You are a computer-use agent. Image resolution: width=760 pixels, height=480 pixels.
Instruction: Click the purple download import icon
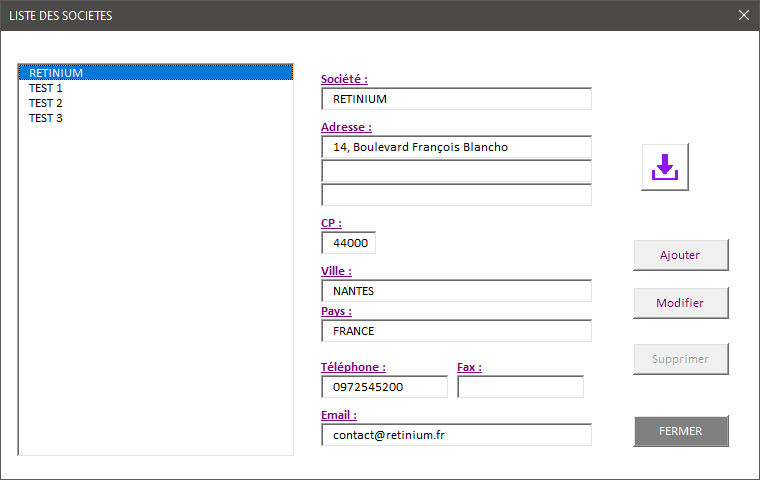665,167
